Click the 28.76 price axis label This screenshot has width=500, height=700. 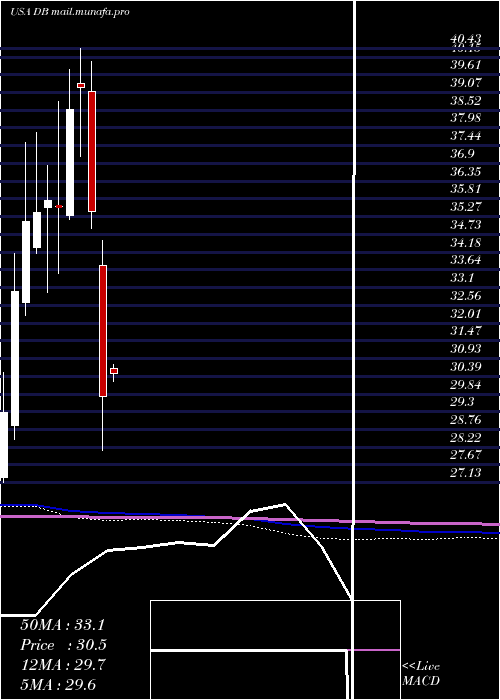point(466,420)
